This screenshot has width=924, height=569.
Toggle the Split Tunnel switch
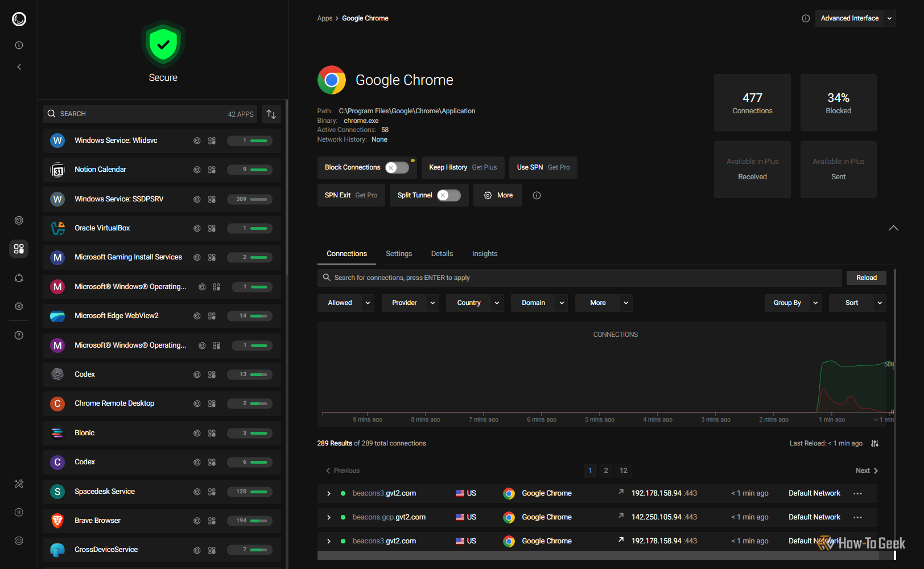click(x=449, y=195)
